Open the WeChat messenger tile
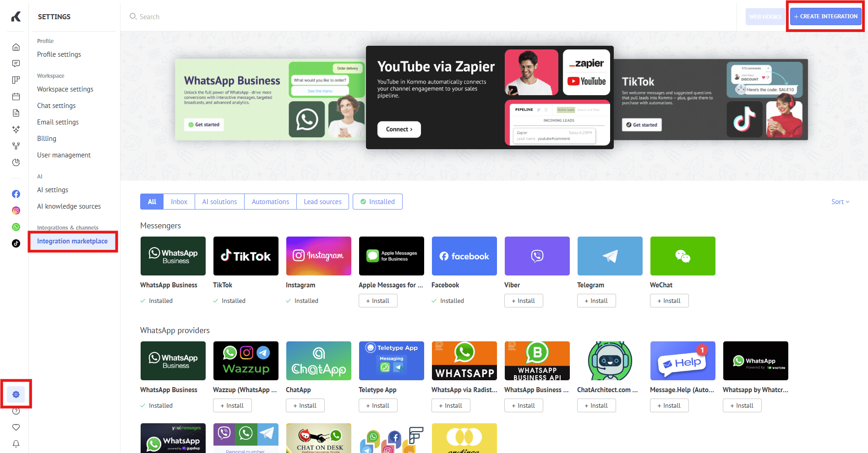This screenshot has height=453, width=868. [682, 256]
